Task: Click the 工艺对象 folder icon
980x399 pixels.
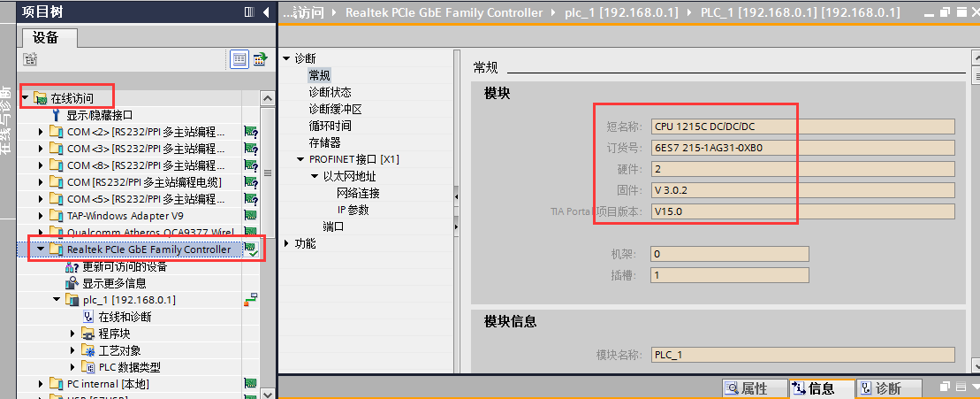Action: point(88,351)
